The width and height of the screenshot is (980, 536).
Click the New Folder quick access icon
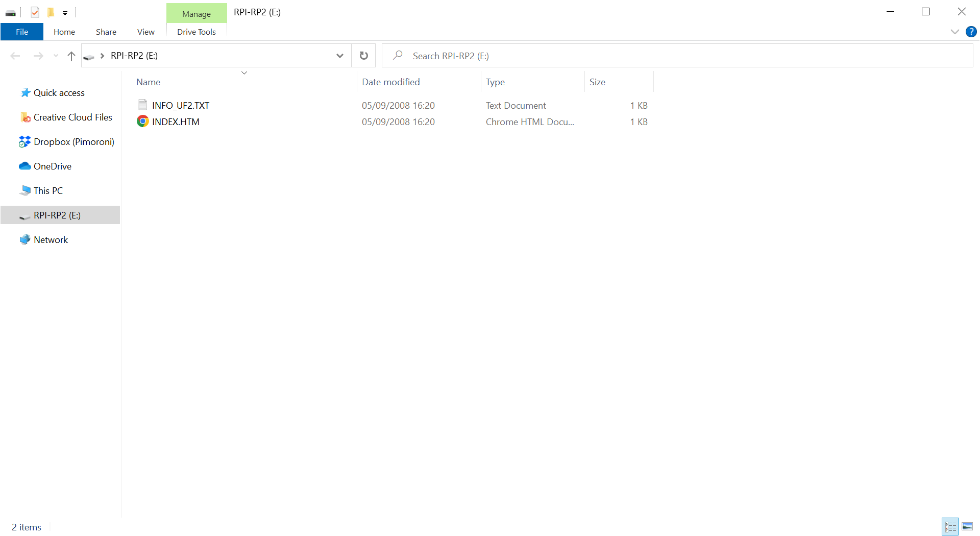click(x=51, y=12)
